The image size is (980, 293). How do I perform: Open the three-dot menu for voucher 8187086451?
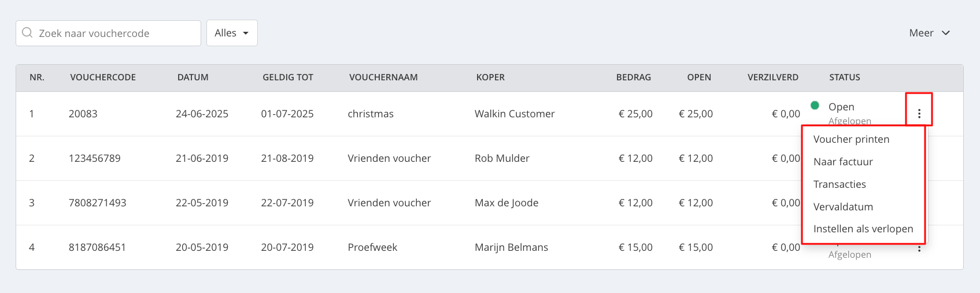[919, 248]
